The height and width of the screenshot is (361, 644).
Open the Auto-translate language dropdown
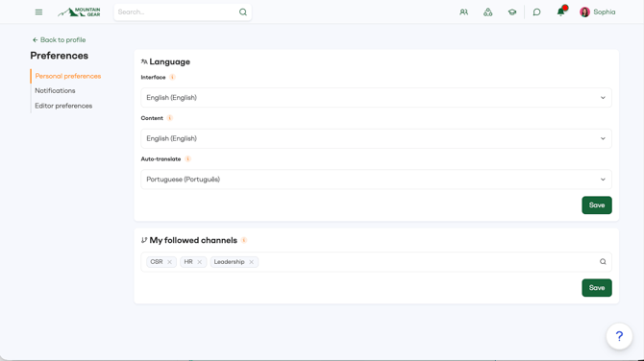376,180
